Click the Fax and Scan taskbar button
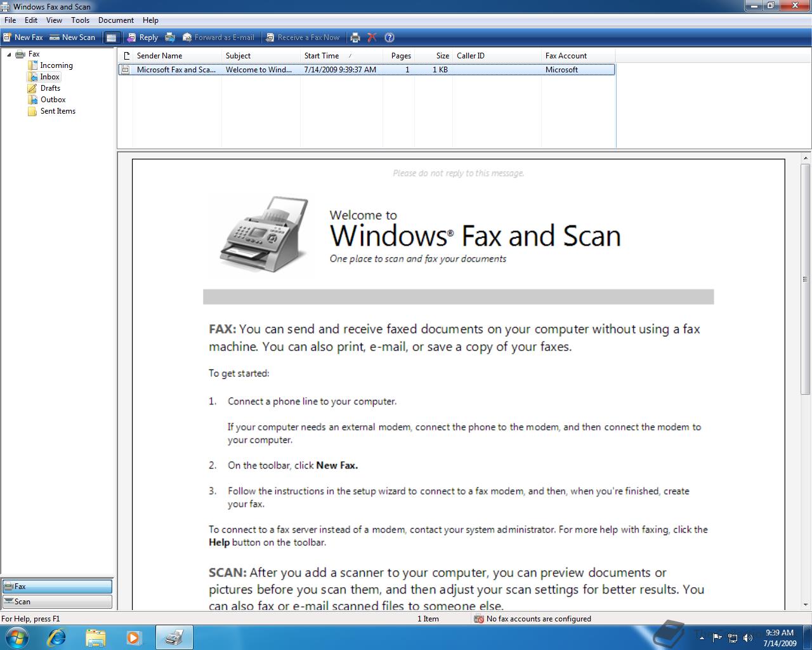The image size is (812, 650). (x=174, y=637)
